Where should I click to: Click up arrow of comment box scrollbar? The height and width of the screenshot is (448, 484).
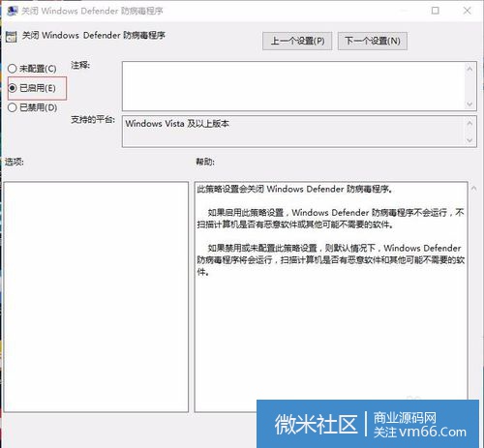point(469,69)
